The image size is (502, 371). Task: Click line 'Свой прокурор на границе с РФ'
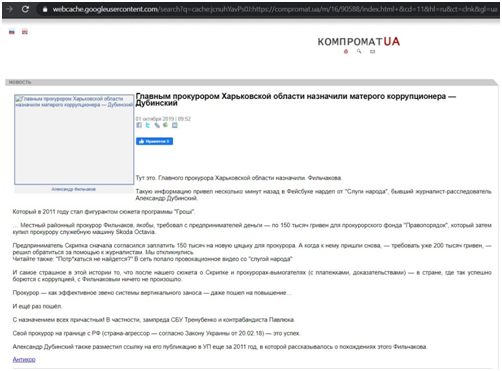tap(156, 333)
